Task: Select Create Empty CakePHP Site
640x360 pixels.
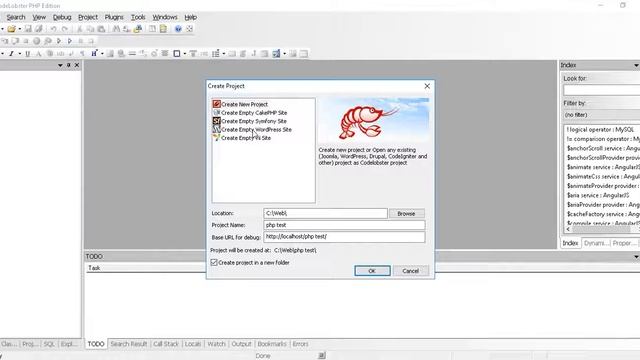Action: tap(254, 113)
